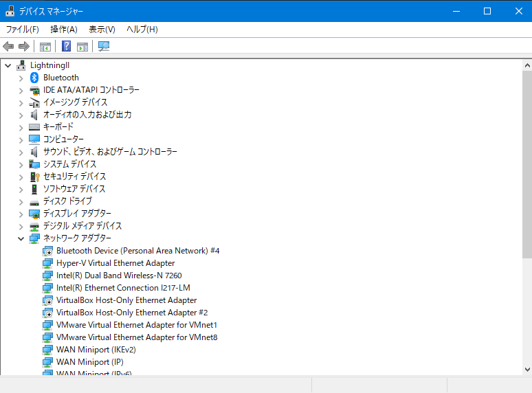Image resolution: width=532 pixels, height=393 pixels.
Task: Select the オーディオの入力および出力 label
Action: point(87,115)
